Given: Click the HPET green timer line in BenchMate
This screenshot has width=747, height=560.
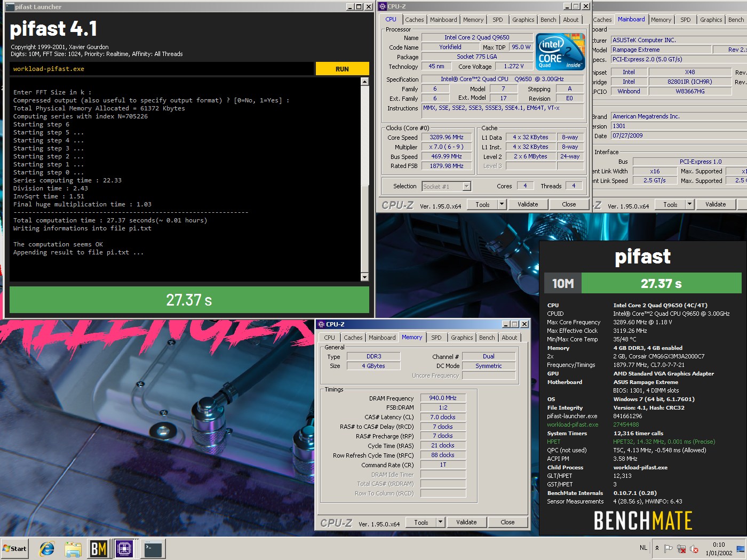Looking at the screenshot, I should [x=631, y=442].
